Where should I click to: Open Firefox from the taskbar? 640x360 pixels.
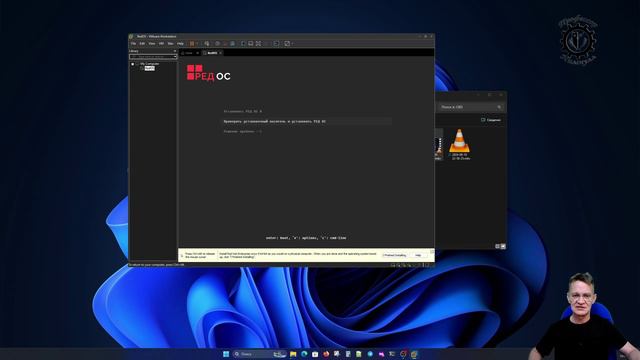pos(326,354)
